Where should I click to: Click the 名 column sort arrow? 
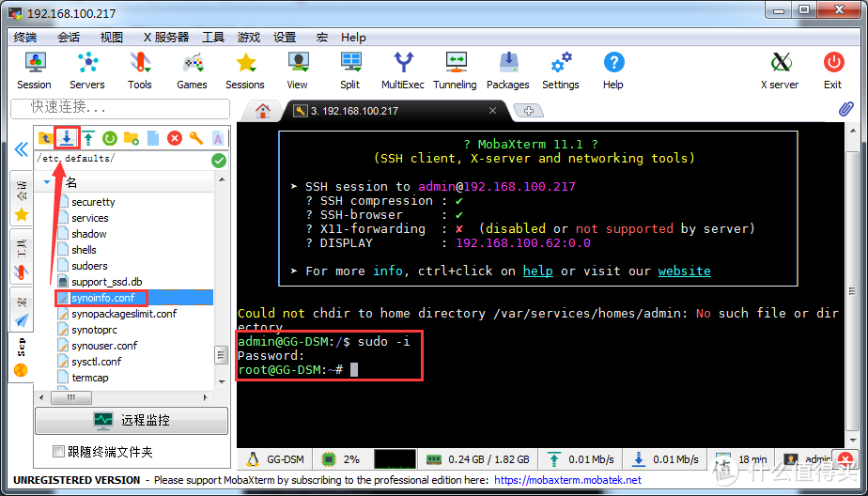[47, 181]
